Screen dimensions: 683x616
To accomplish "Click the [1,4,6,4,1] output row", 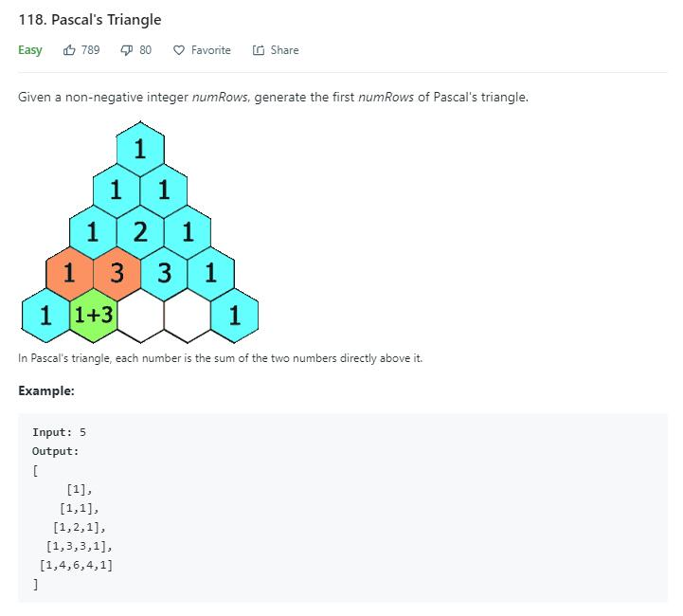I will tap(76, 566).
